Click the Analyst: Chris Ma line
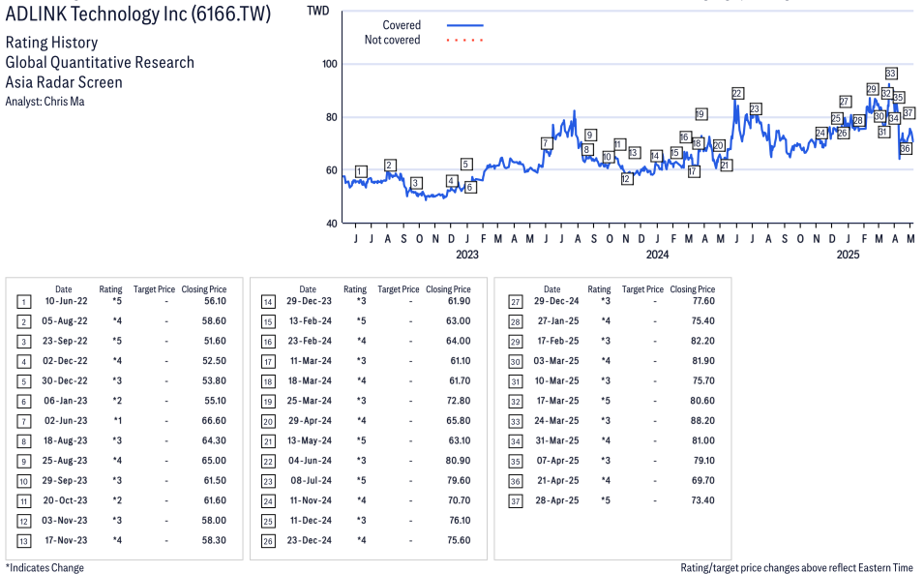Image resolution: width=924 pixels, height=574 pixels. point(45,102)
